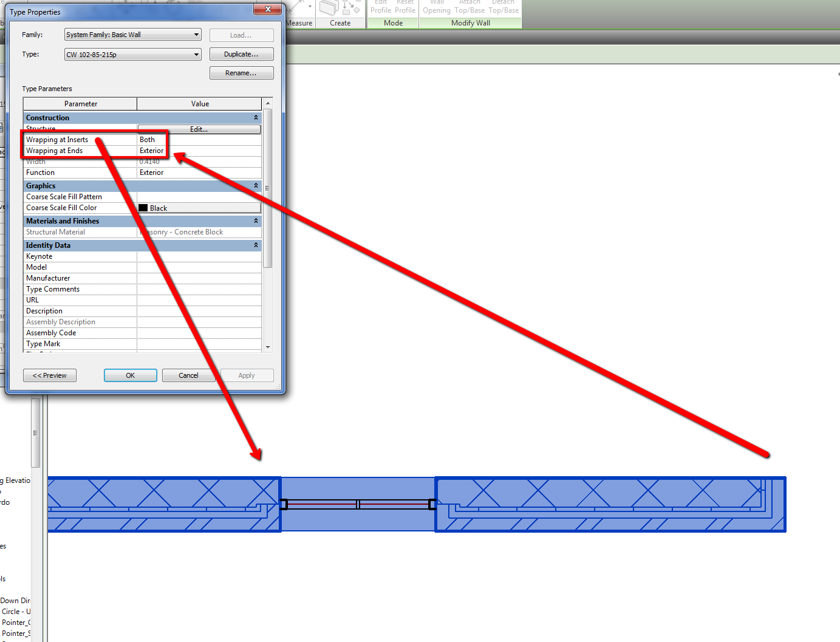Click the URL value field
This screenshot has height=642, width=840.
(199, 300)
